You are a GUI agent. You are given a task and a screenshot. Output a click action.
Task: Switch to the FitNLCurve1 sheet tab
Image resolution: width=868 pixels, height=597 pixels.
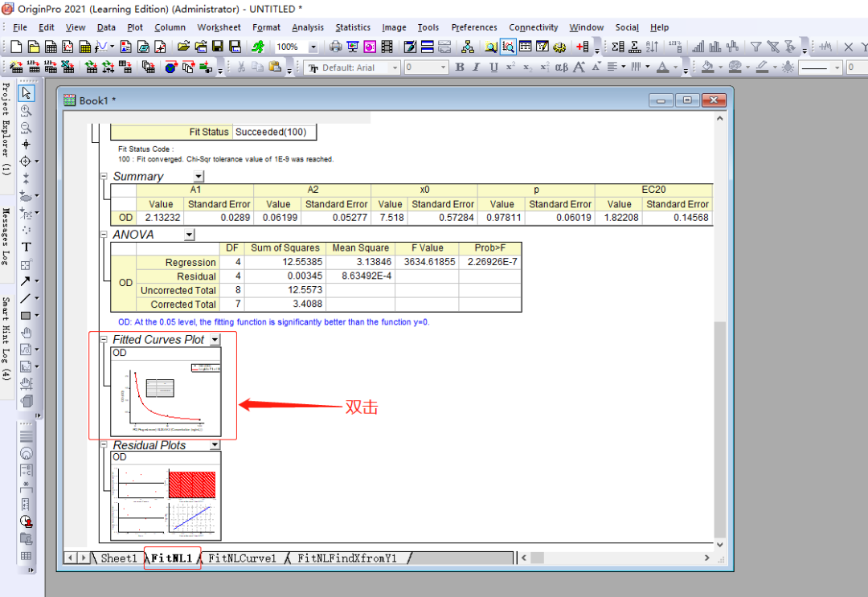241,558
